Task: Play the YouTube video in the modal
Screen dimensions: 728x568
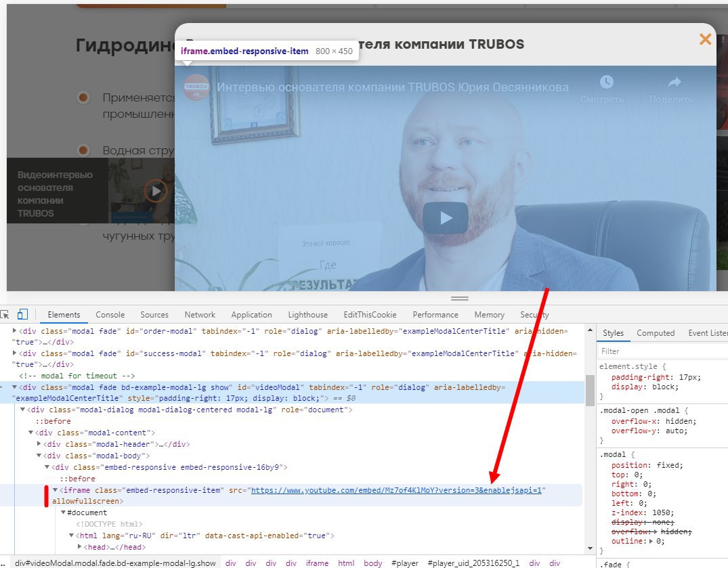Action: pyautogui.click(x=445, y=217)
